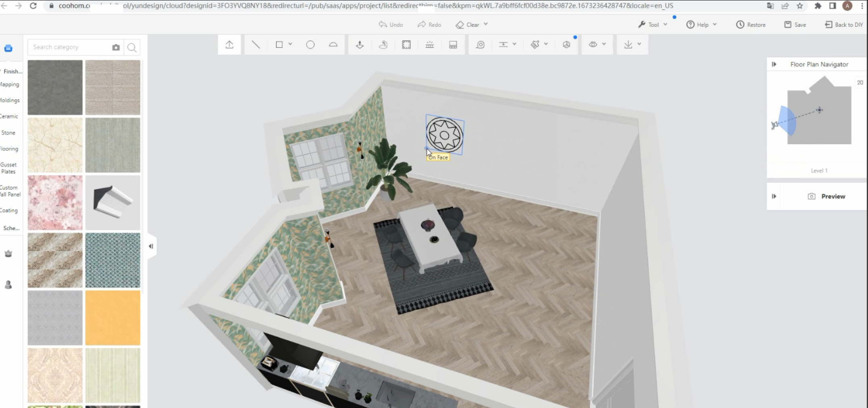Viewport: 868px width, 408px height.
Task: Click the camera image-search icon
Action: [116, 48]
